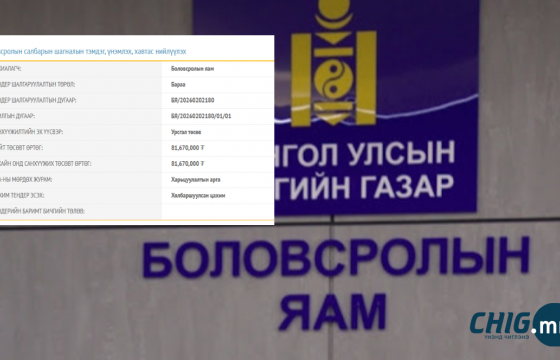This screenshot has height=360, width=560.
Task: Select package number 'БЯ/20260202180/01/01'
Action: click(x=201, y=116)
